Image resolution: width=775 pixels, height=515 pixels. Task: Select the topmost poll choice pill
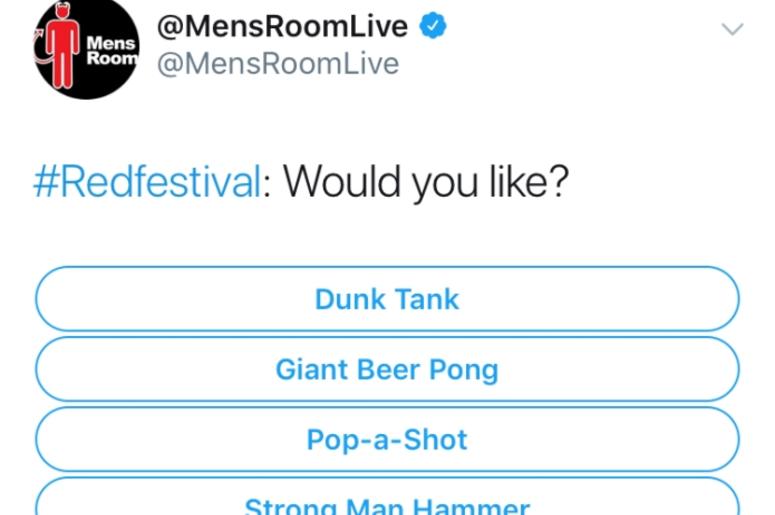388,299
